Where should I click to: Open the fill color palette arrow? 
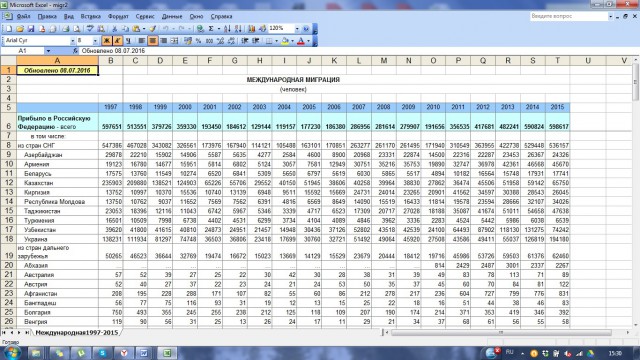tap(292, 40)
